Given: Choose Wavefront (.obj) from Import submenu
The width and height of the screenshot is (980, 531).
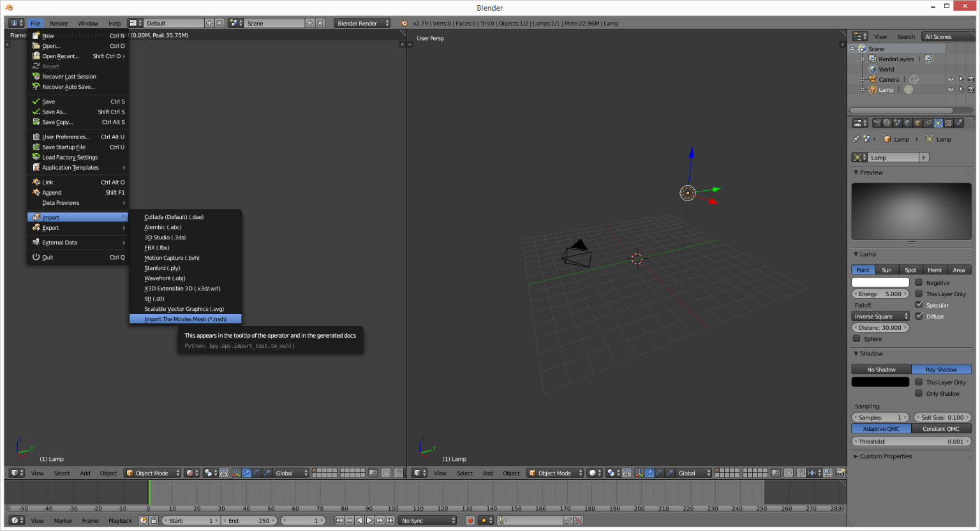Looking at the screenshot, I should [185, 278].
